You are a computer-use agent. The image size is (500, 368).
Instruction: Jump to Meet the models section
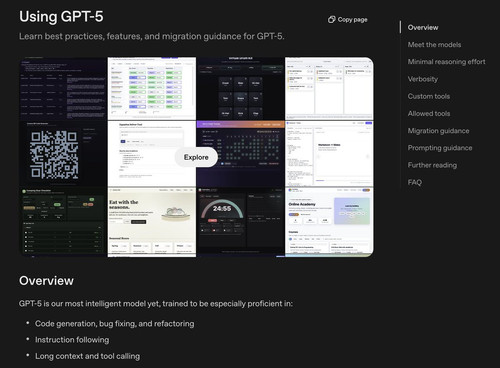[434, 45]
